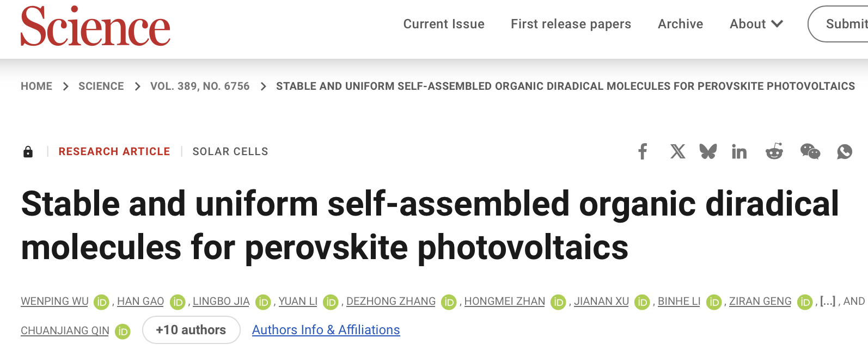This screenshot has height=356, width=868.
Task: Expand the +10 authors list
Action: point(191,330)
